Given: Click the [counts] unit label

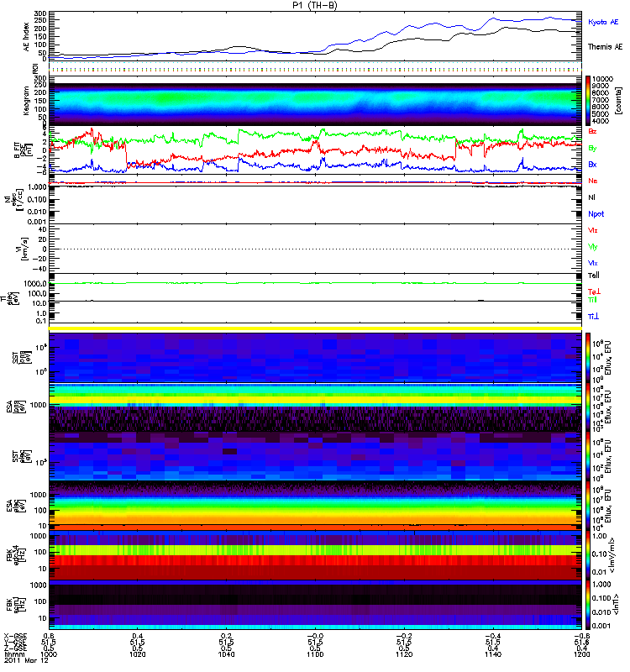Looking at the screenshot, I should (x=618, y=100).
